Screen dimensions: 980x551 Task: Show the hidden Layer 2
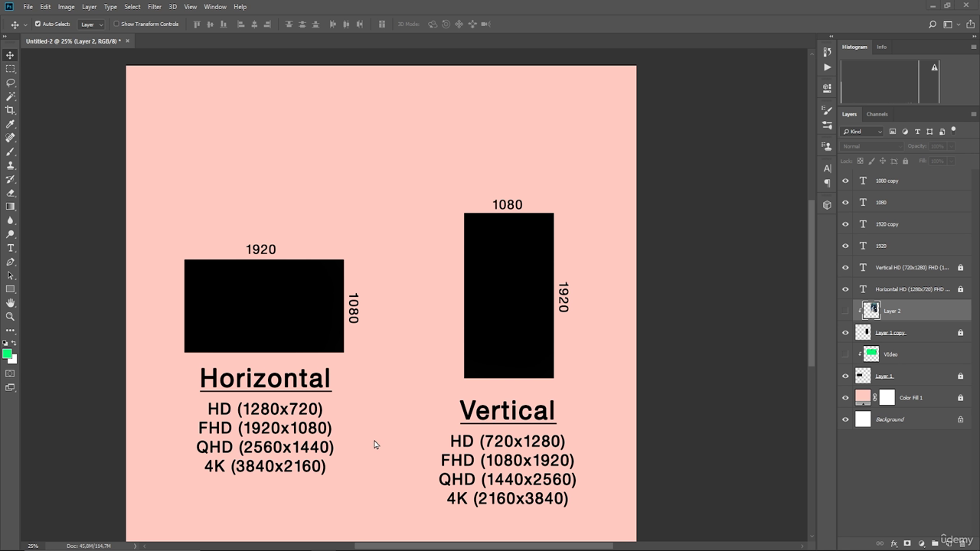[x=845, y=311]
